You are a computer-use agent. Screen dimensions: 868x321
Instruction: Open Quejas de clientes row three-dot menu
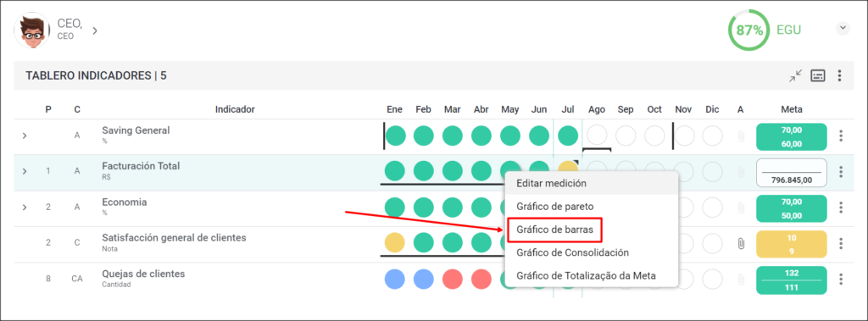pos(841,279)
